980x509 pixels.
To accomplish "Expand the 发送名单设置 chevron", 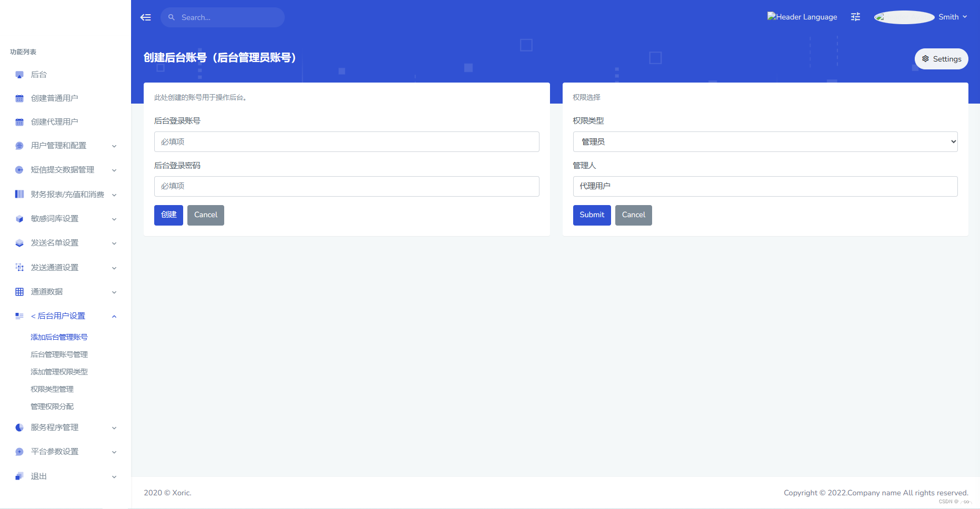I will 114,243.
